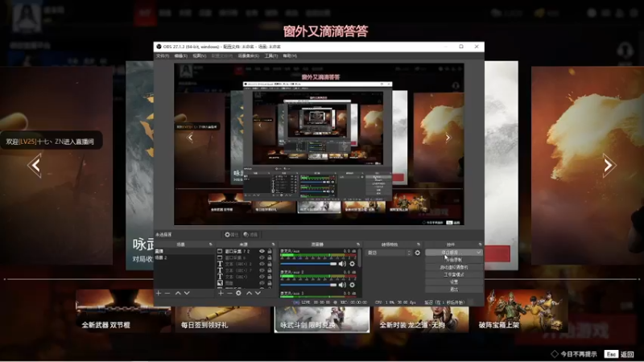Screen dimensions: 644x362
Task: Open the 视图(V) menu
Action: point(199,56)
